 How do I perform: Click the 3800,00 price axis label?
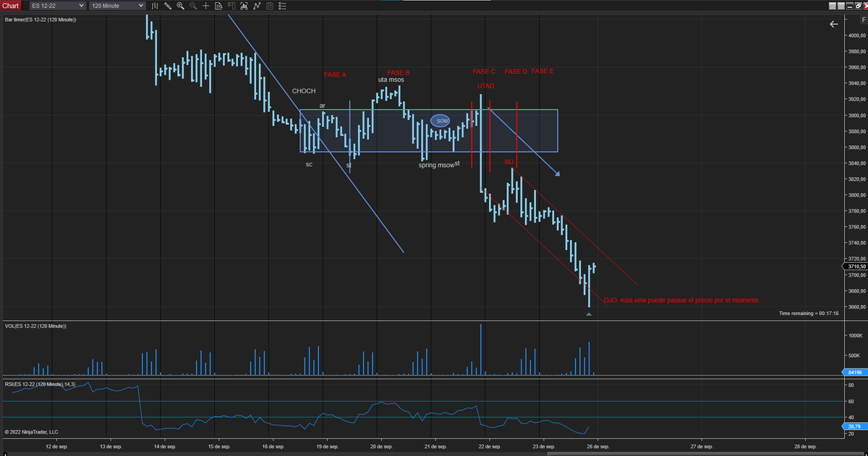(857, 195)
